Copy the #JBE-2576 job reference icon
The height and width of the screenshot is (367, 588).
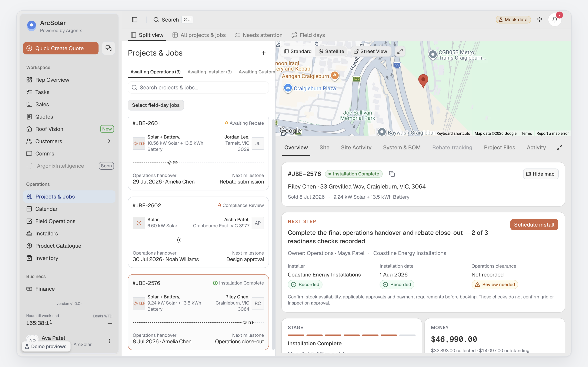click(392, 174)
